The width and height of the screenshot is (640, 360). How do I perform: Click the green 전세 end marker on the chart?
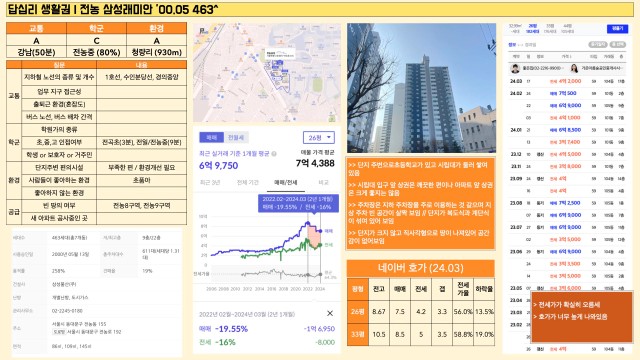[320, 245]
